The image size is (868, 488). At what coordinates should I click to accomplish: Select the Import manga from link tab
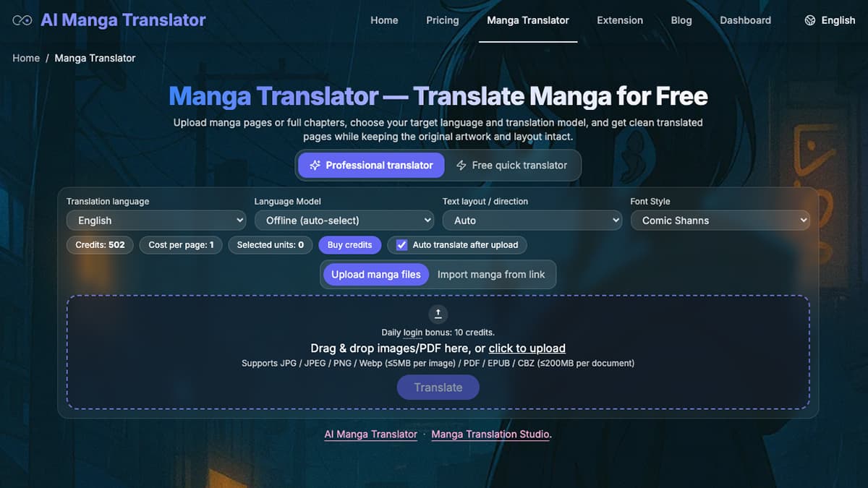[x=491, y=275]
